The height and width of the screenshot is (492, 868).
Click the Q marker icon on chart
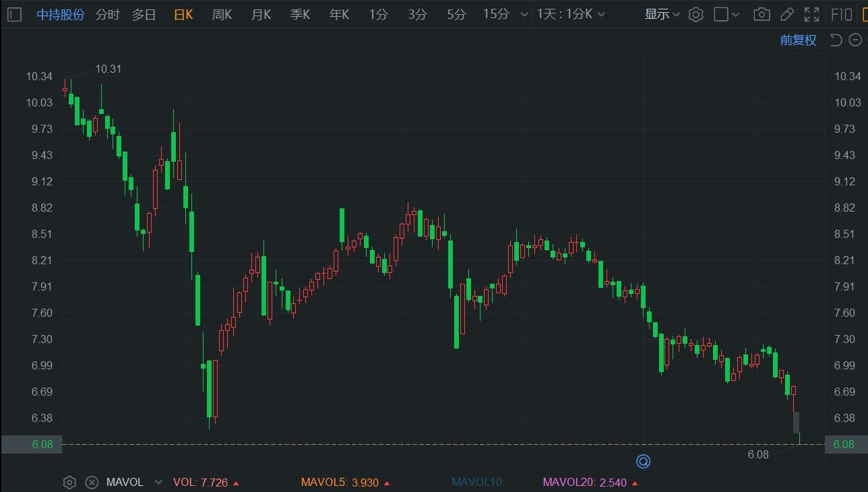tap(644, 462)
